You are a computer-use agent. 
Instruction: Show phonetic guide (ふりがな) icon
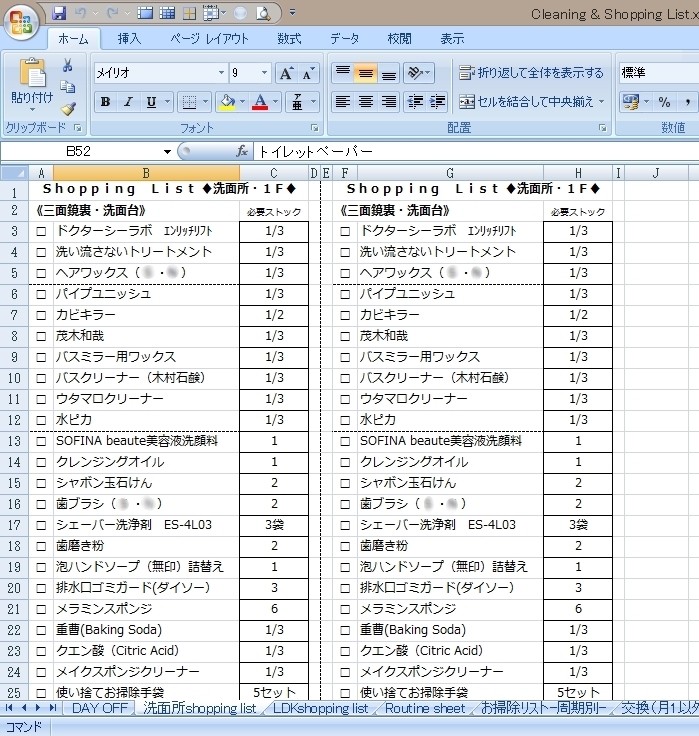(x=297, y=102)
